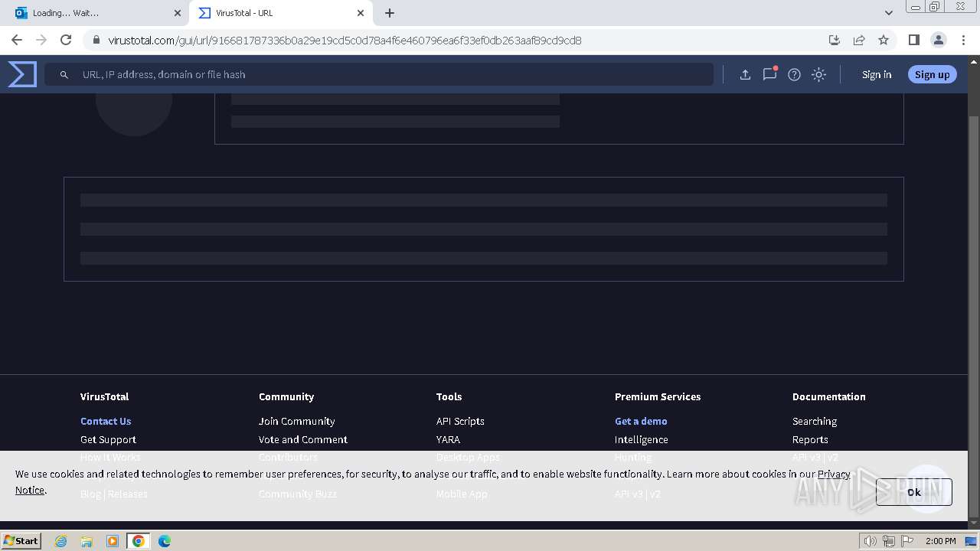Click the VirusTotal logo icon
Image resolution: width=980 pixels, height=551 pixels.
pyautogui.click(x=22, y=74)
